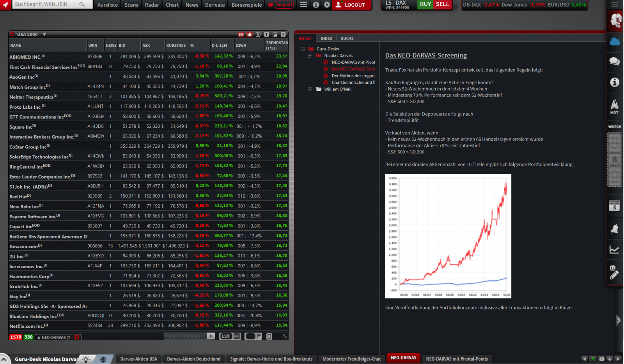Open the line chart icon in right sidebar

coord(615,249)
